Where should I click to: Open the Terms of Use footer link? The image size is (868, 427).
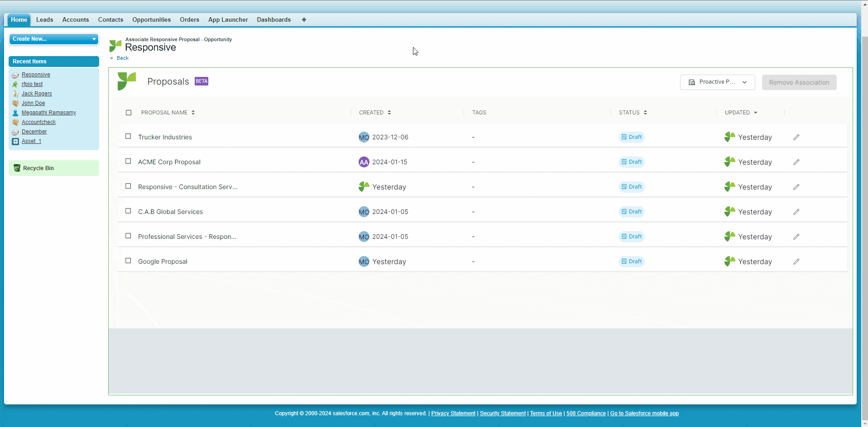tap(546, 413)
